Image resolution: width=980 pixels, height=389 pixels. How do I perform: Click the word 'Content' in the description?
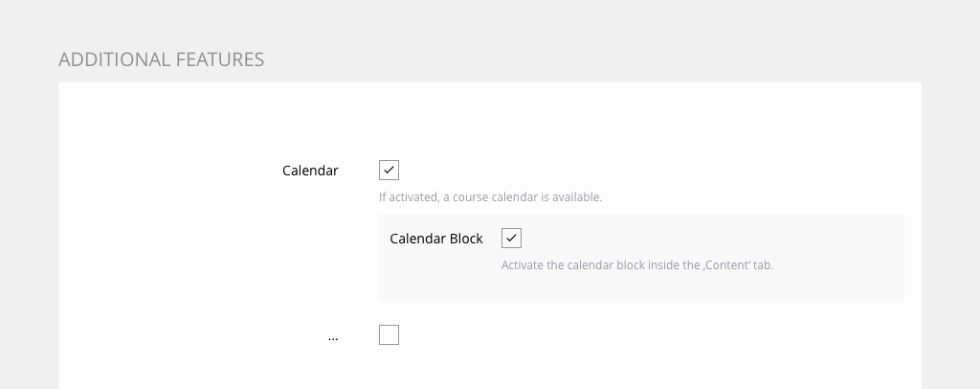728,265
